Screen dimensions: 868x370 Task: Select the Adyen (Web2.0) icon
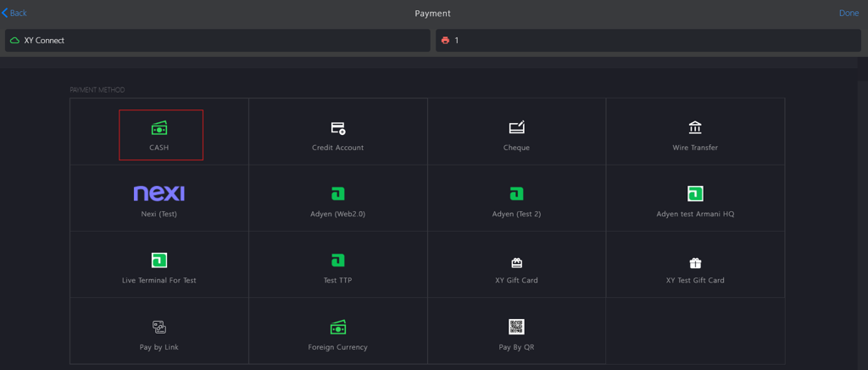pos(338,193)
